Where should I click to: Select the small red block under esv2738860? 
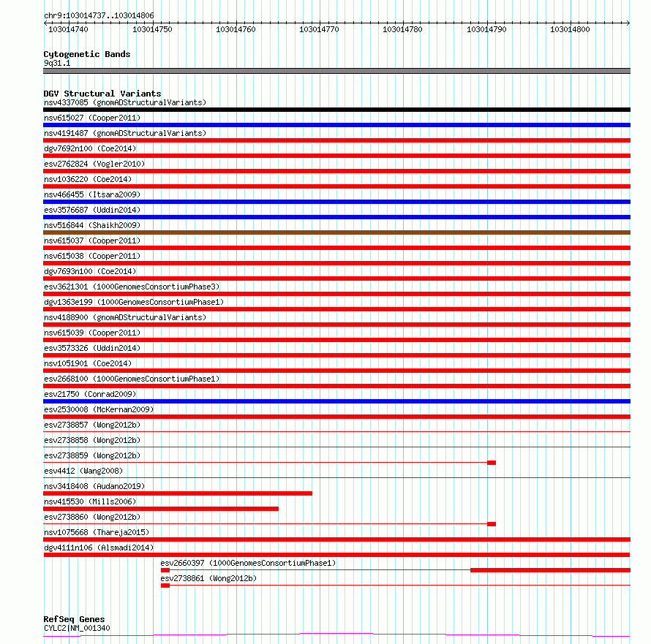tap(492, 524)
